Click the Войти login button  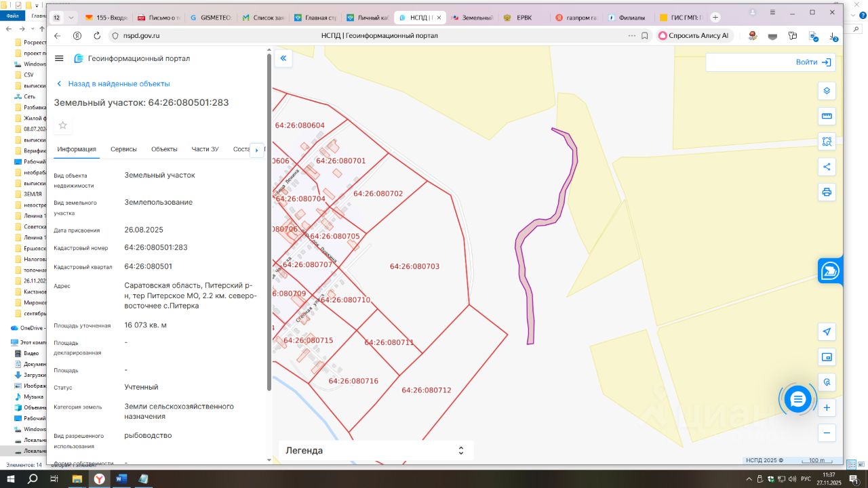[813, 62]
